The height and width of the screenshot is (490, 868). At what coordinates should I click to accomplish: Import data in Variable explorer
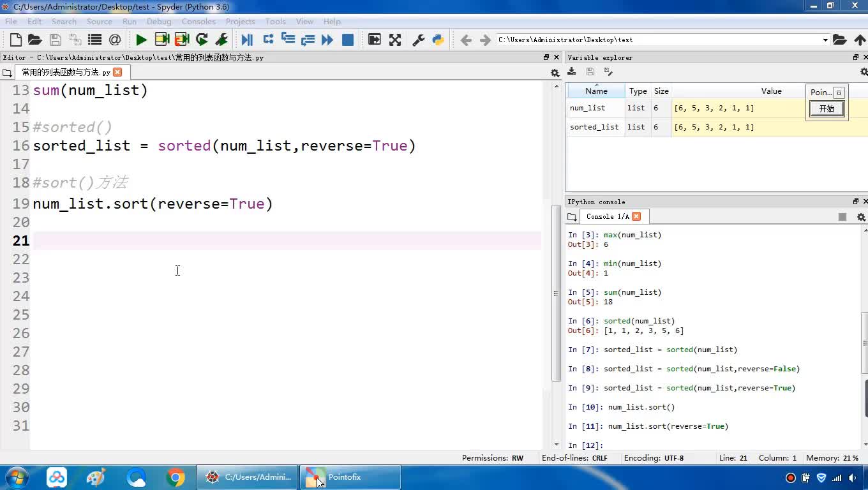[x=572, y=71]
